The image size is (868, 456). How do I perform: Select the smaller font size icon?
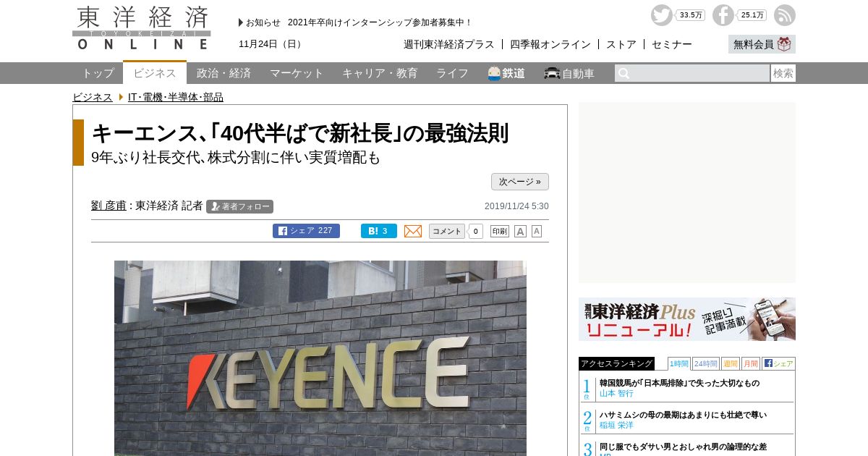pyautogui.click(x=537, y=231)
